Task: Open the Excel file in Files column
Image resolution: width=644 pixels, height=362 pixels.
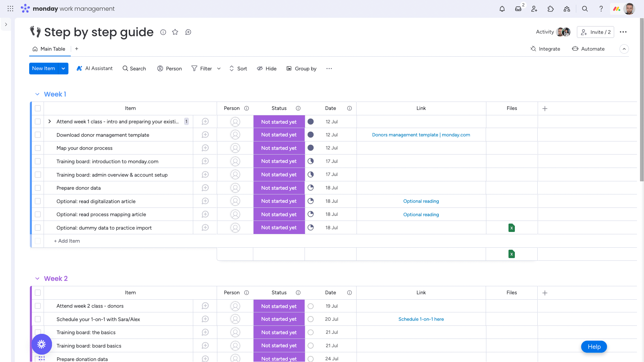Action: click(x=512, y=228)
